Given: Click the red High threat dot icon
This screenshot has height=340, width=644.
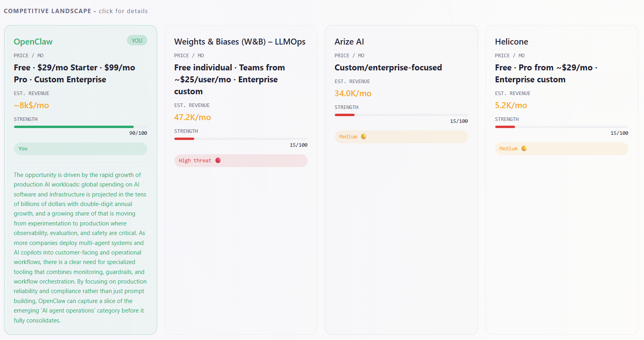Looking at the screenshot, I should tap(218, 161).
